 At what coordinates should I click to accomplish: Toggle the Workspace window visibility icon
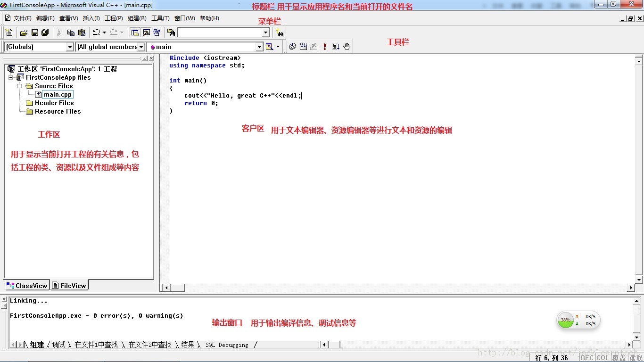pyautogui.click(x=135, y=32)
